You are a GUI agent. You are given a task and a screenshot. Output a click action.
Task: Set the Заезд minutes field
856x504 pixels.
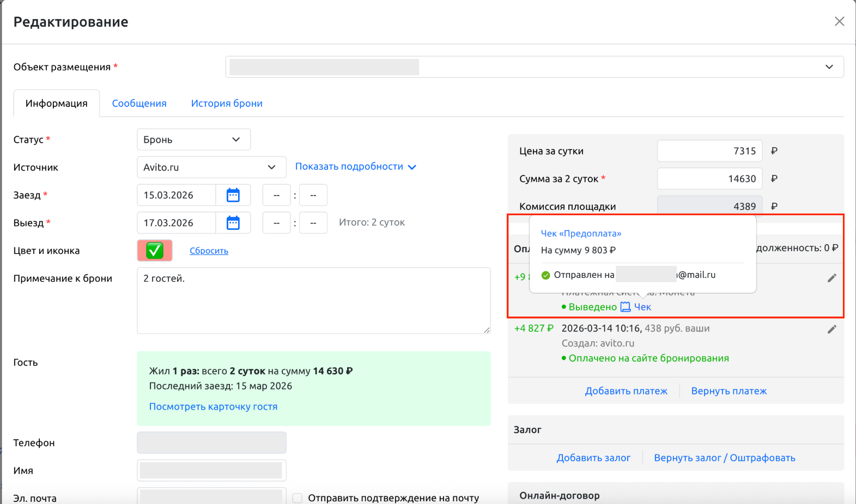point(313,195)
